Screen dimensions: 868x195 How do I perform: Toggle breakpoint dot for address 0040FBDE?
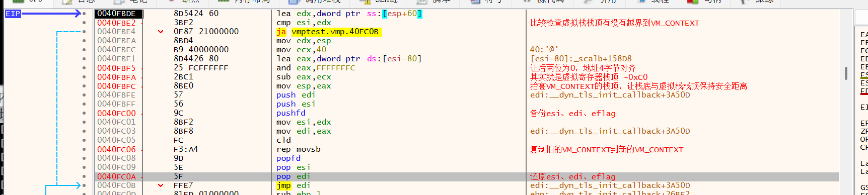[84, 14]
